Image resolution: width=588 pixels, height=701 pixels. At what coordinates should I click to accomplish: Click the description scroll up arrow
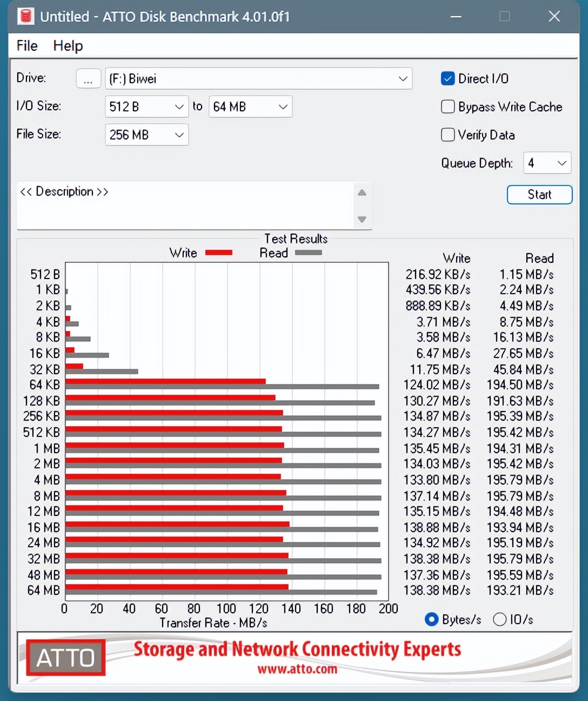(362, 193)
